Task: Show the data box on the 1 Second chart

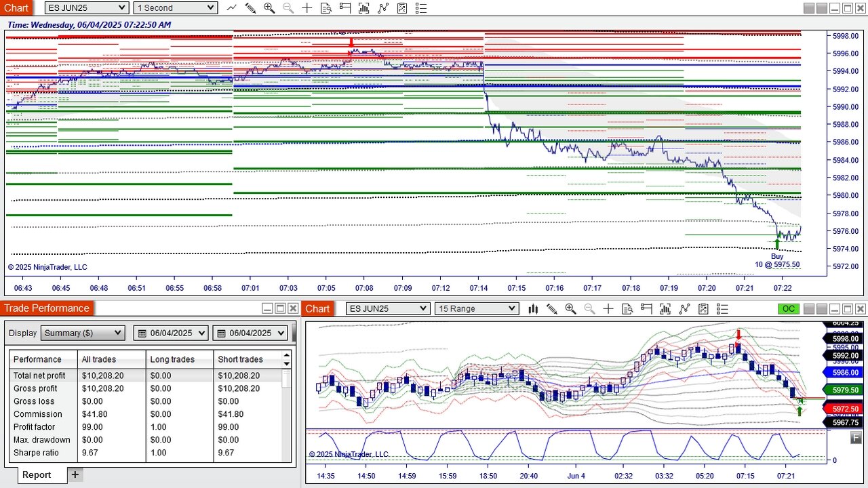Action: pyautogui.click(x=326, y=8)
